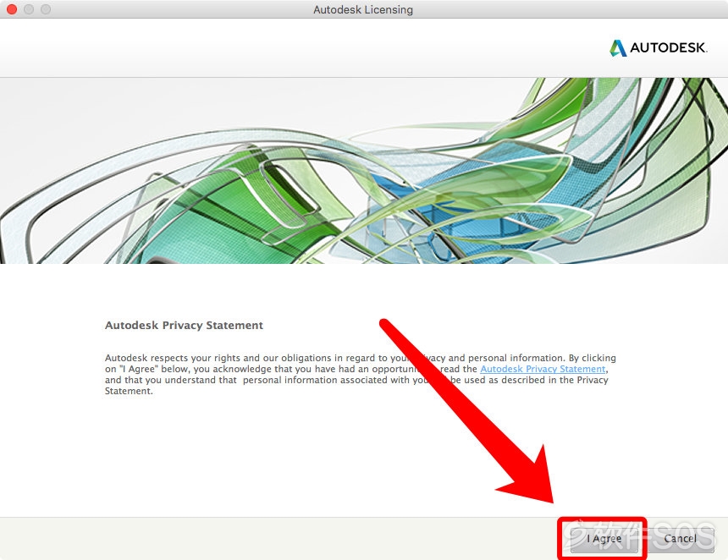Click the Autodesk Privacy Statement heading

184,325
